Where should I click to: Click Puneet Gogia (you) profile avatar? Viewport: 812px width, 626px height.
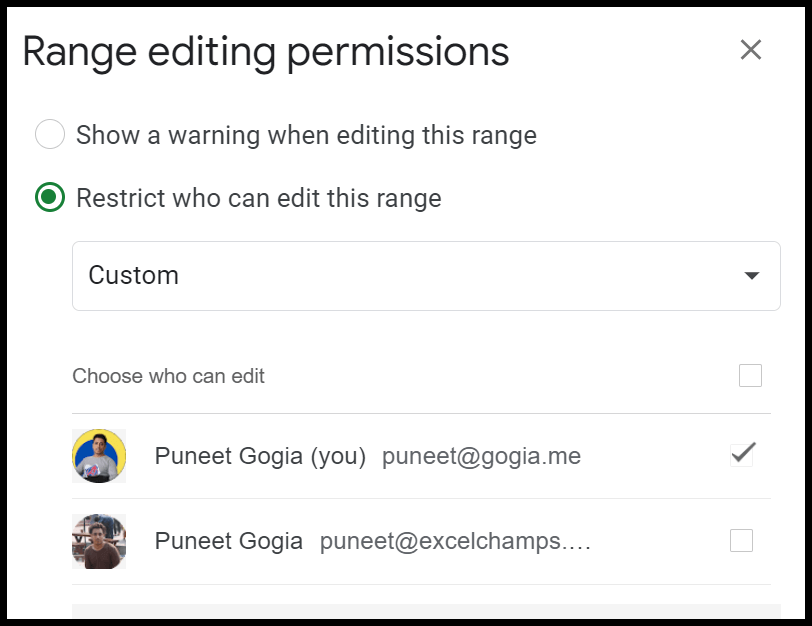[x=99, y=456]
